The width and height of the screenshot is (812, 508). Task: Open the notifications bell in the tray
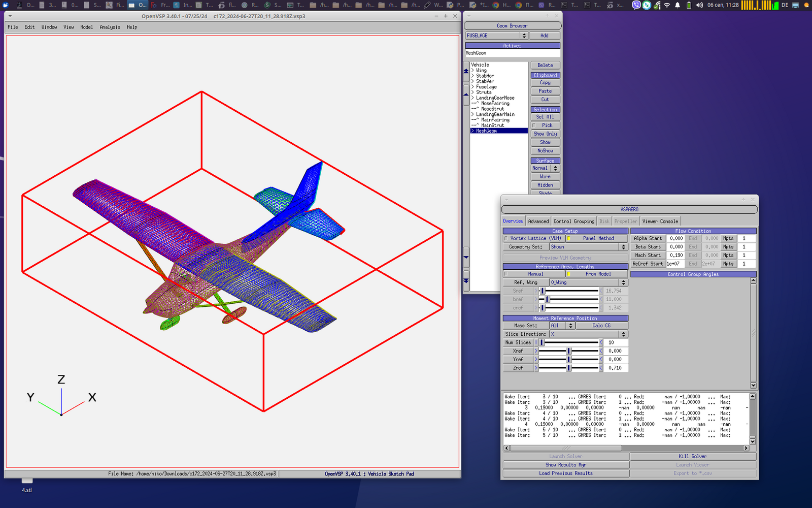[678, 5]
